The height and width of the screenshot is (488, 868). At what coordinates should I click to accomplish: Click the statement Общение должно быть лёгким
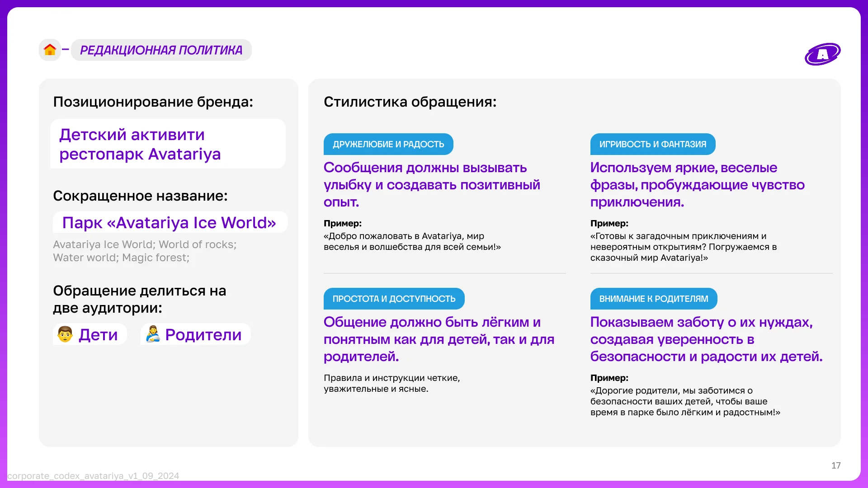(439, 339)
